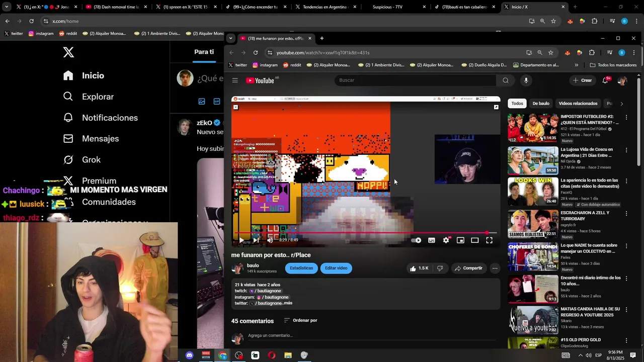Open the three-dot more actions under the video
This screenshot has height=362, width=644.
[495, 268]
